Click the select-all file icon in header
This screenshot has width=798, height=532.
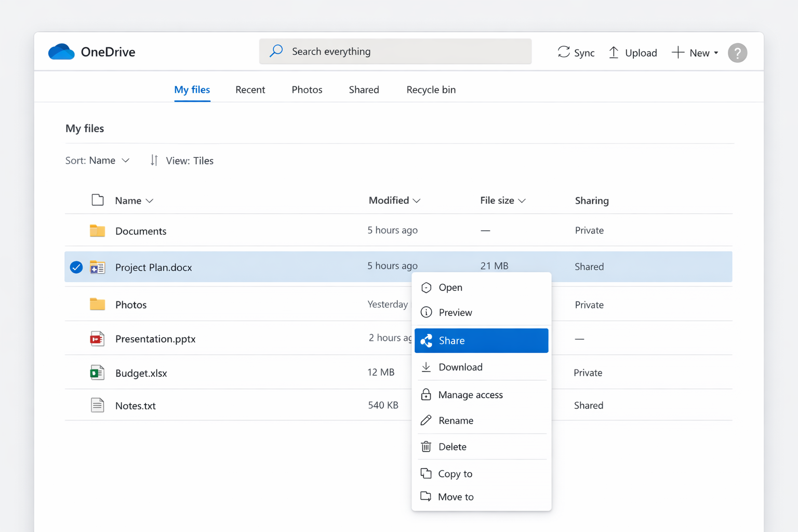pos(97,200)
